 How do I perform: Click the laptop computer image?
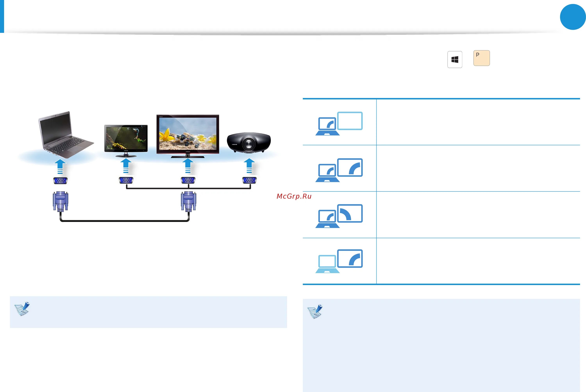coord(66,135)
